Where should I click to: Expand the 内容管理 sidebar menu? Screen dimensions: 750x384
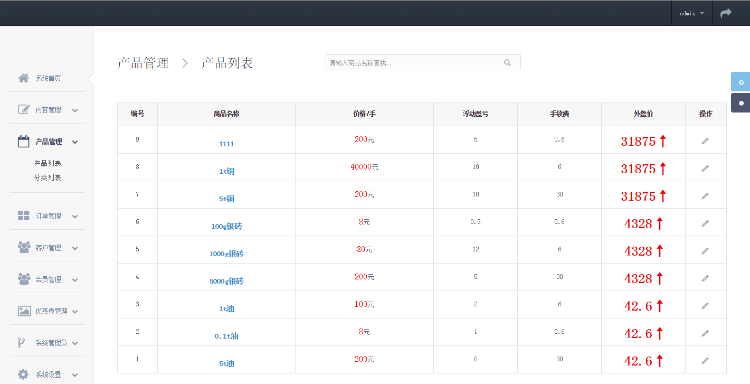tap(47, 110)
